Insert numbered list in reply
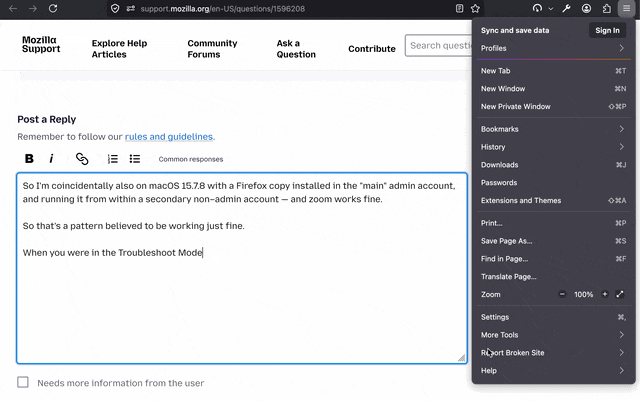Image resolution: width=640 pixels, height=401 pixels. pos(113,158)
